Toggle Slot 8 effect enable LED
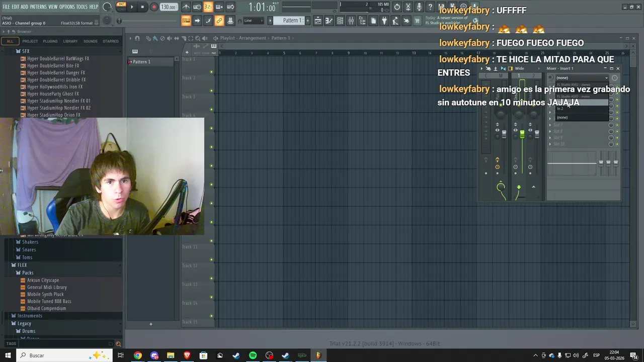This screenshot has width=644, height=362. (x=617, y=132)
